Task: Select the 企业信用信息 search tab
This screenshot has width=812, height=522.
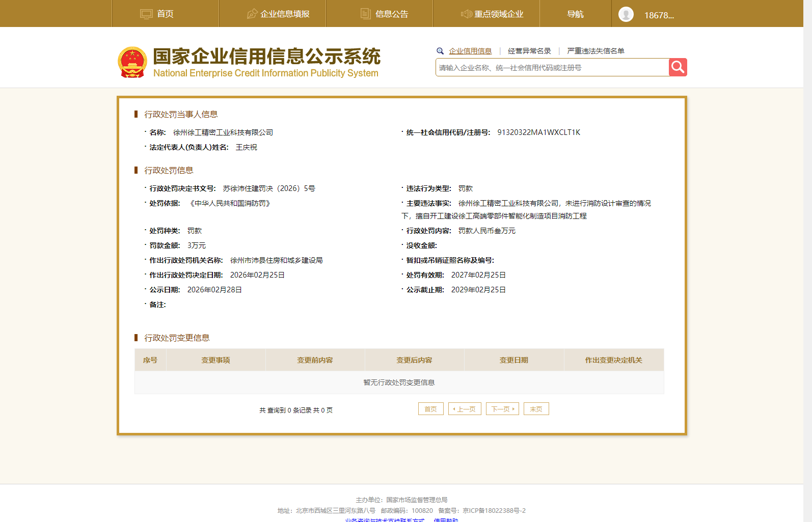Action: tap(470, 51)
